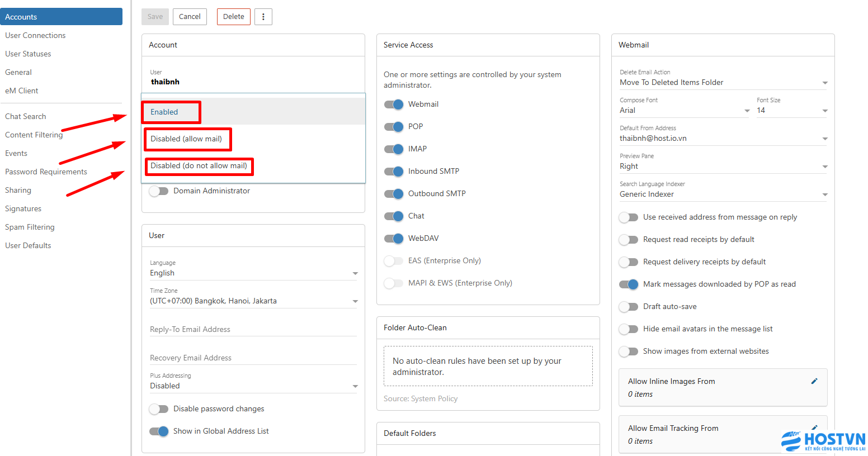
Task: Open the Time Zone dropdown
Action: 253,301
